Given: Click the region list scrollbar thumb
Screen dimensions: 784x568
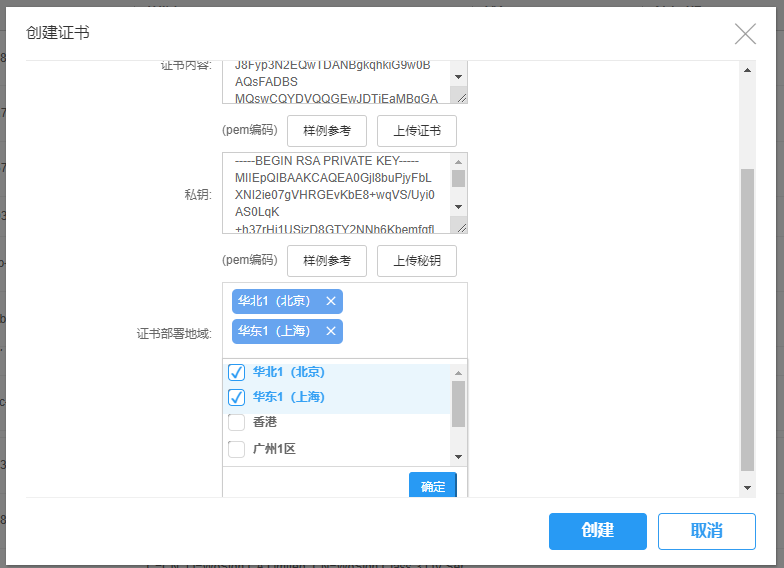Looking at the screenshot, I should pos(458,404).
